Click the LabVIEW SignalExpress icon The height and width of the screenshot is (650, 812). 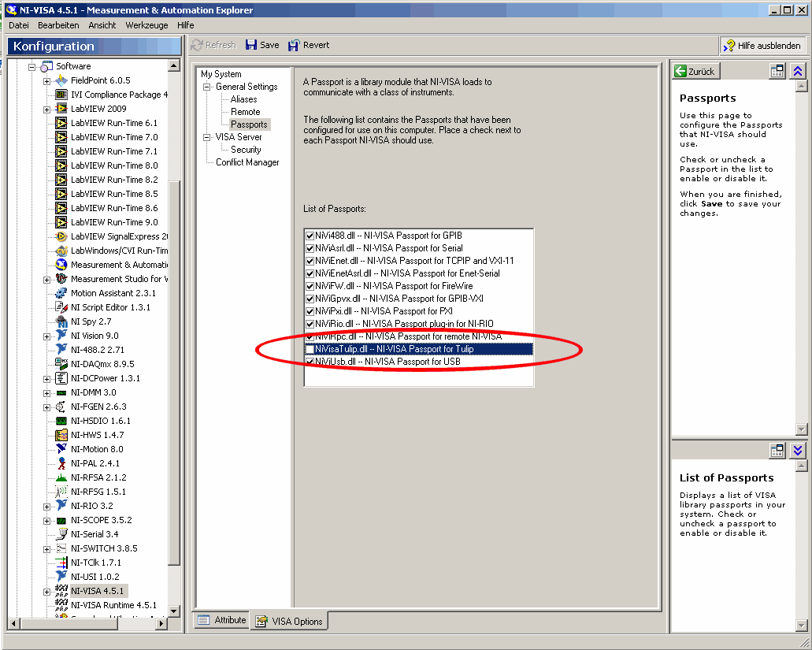tap(61, 236)
